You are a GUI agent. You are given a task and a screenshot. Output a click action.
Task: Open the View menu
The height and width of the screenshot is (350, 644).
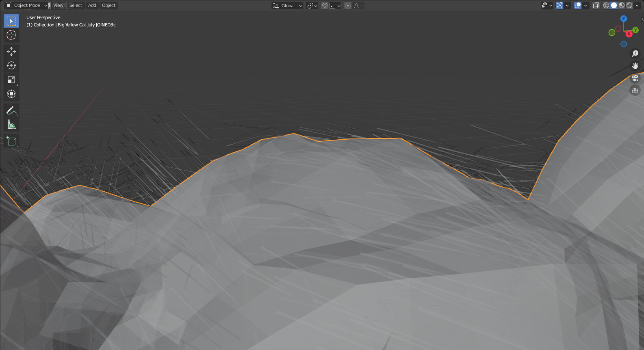coord(58,5)
